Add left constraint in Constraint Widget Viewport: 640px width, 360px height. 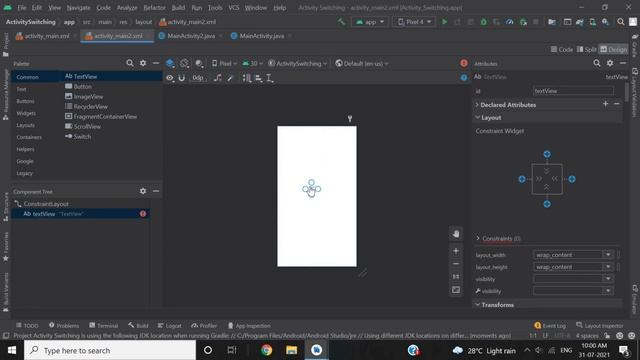click(x=522, y=179)
